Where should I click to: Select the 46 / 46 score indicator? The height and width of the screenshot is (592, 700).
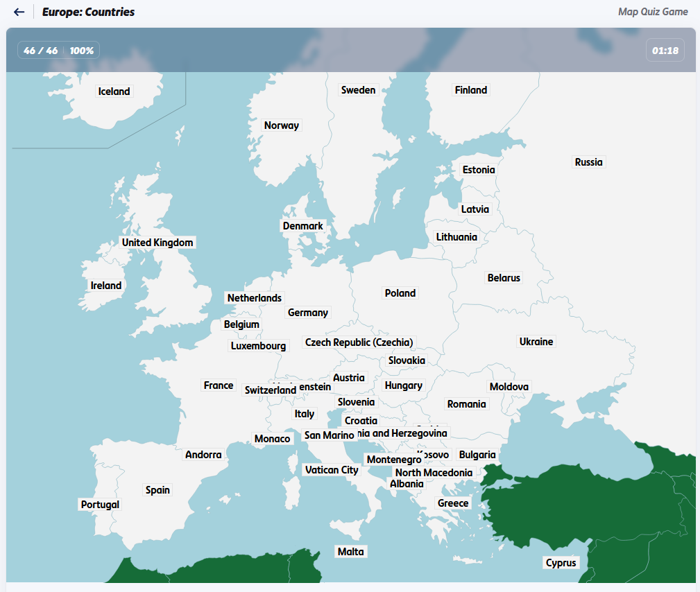click(x=41, y=51)
